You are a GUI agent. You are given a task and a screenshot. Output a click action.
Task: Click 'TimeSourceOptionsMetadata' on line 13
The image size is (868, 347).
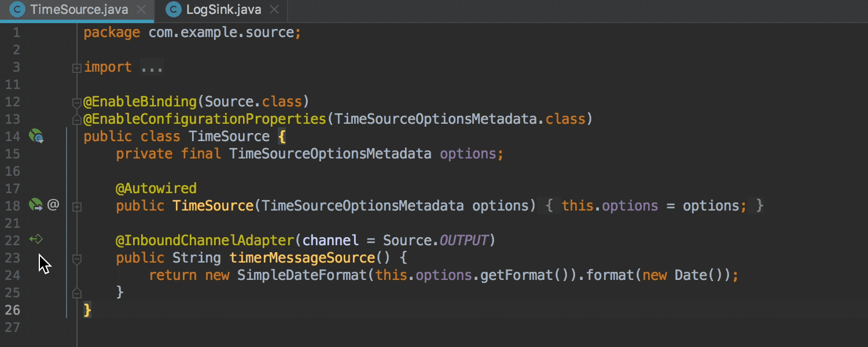(436, 119)
